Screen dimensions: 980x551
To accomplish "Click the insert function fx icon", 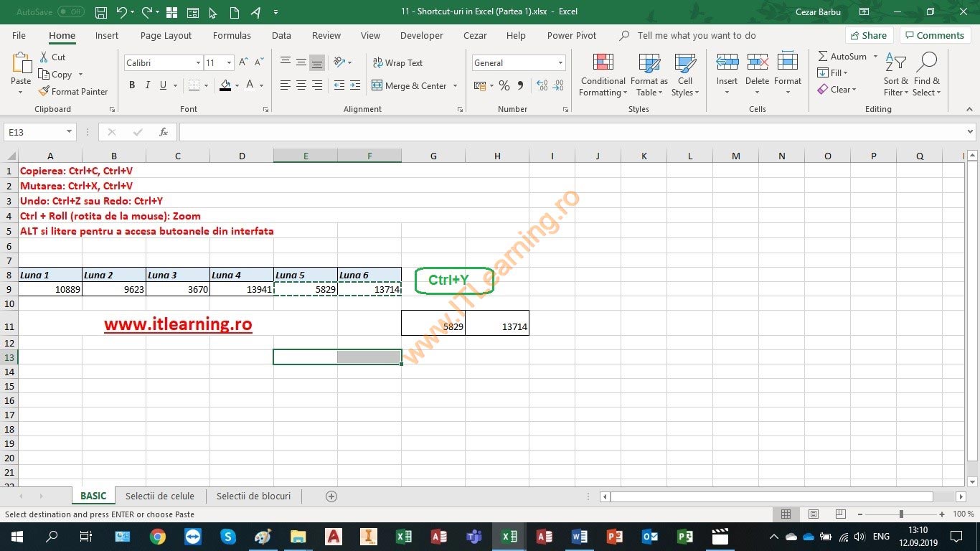I will click(164, 132).
